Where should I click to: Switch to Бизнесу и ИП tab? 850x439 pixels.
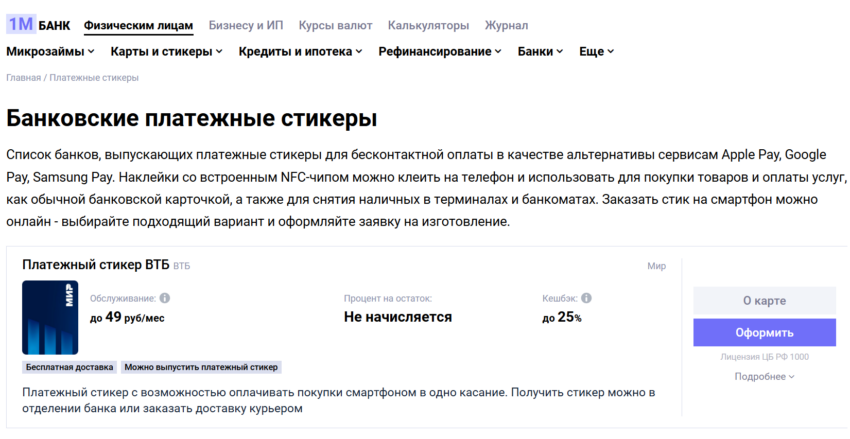[246, 25]
